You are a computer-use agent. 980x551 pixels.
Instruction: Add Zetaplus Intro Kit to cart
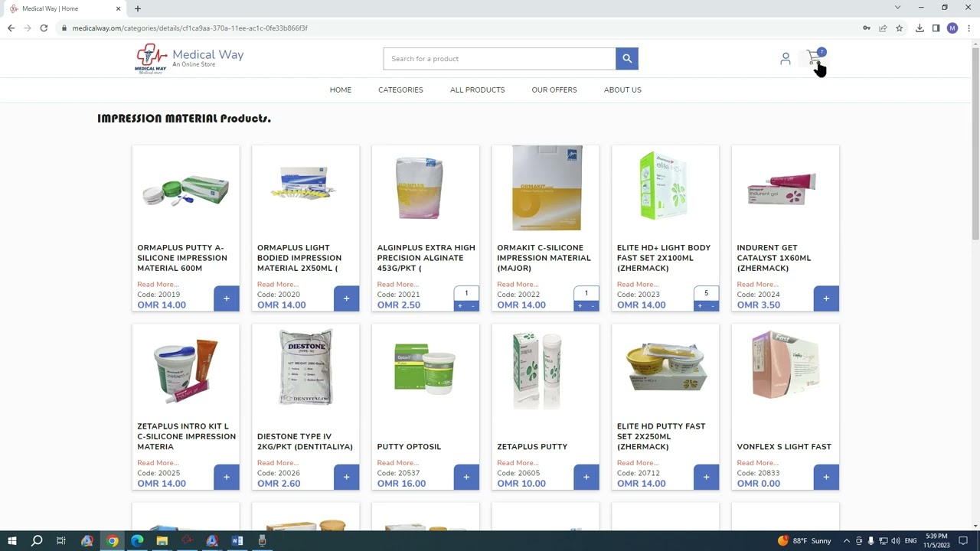[x=227, y=477]
